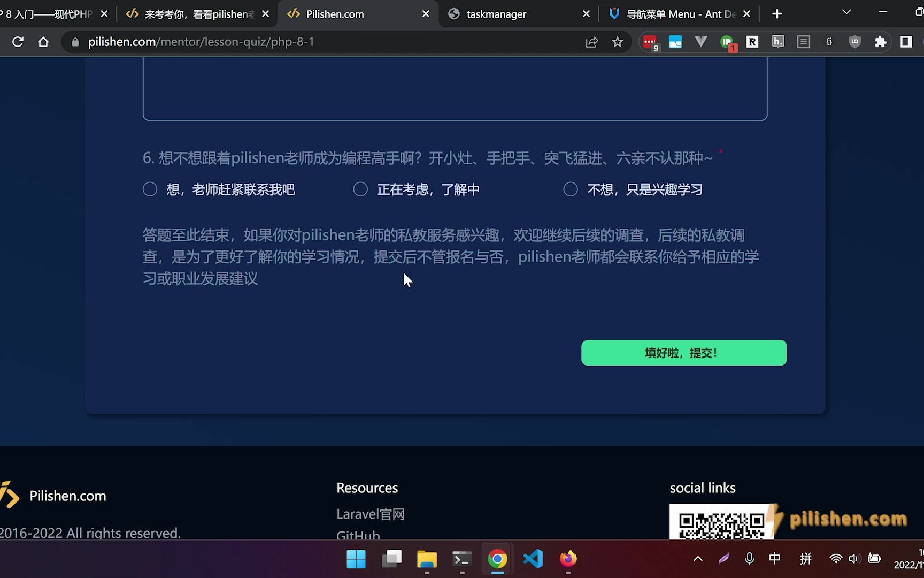924x578 pixels.
Task: Reload the page
Action: (18, 42)
